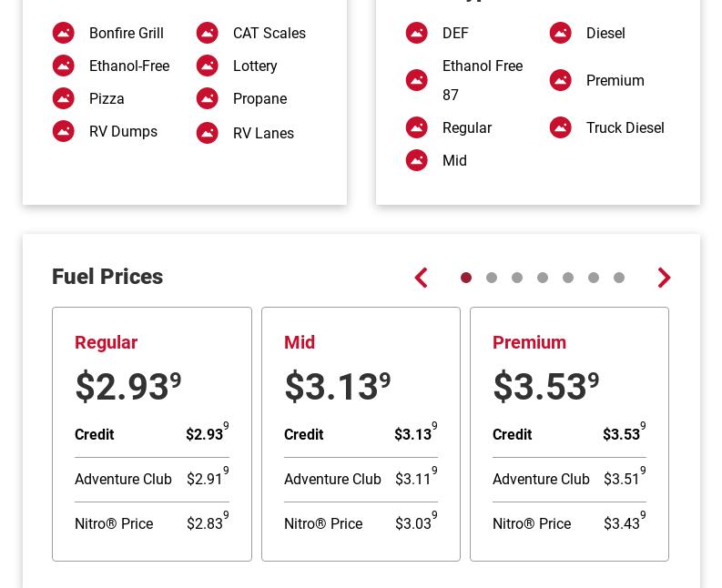Select the DEF fuel type icon
The width and height of the screenshot is (722, 588).
point(417,33)
